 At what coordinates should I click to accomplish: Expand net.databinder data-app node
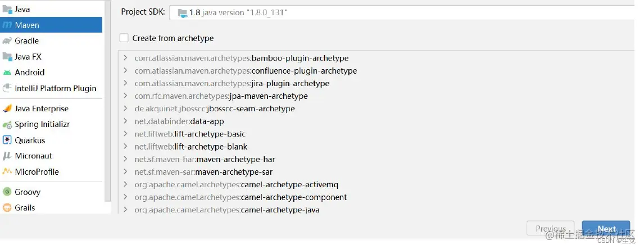click(125, 121)
